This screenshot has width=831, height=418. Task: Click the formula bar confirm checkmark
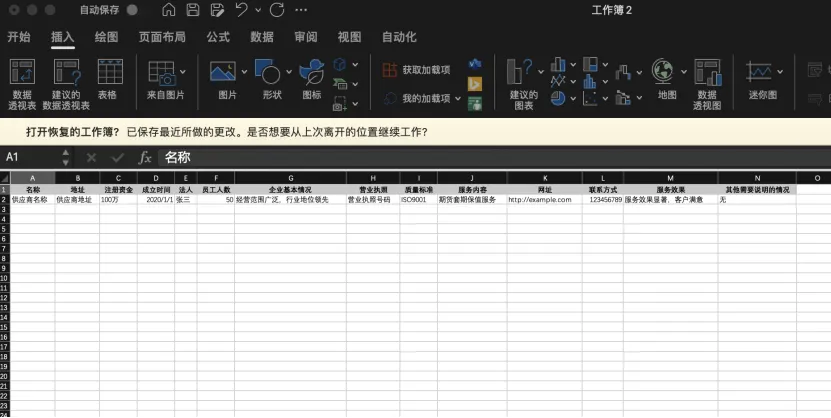pos(118,157)
